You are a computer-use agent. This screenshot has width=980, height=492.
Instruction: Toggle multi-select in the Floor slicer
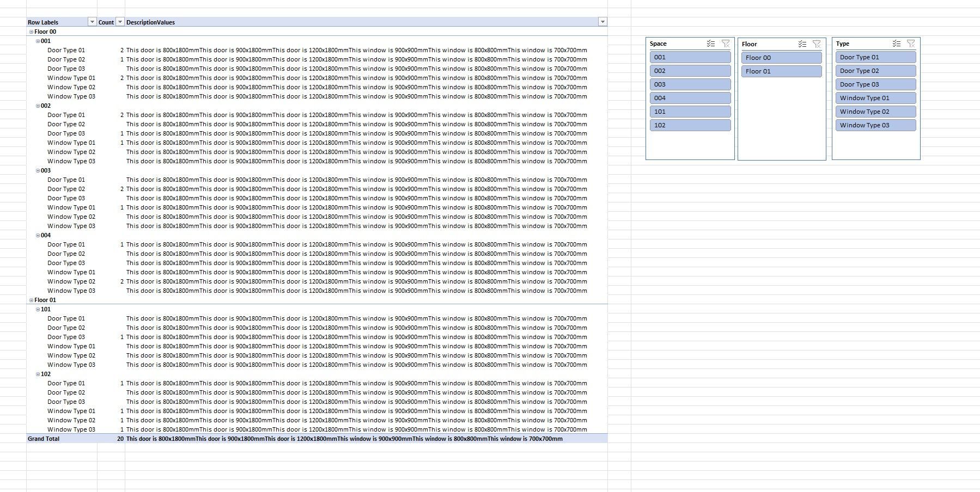point(802,44)
